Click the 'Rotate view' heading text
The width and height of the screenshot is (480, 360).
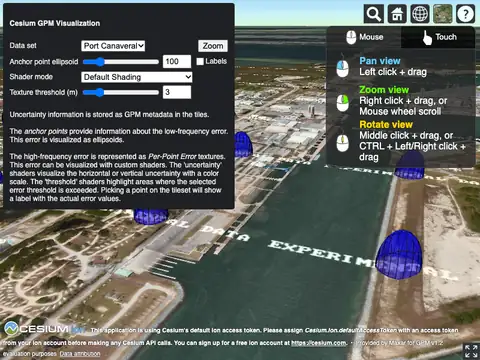pyautogui.click(x=386, y=125)
